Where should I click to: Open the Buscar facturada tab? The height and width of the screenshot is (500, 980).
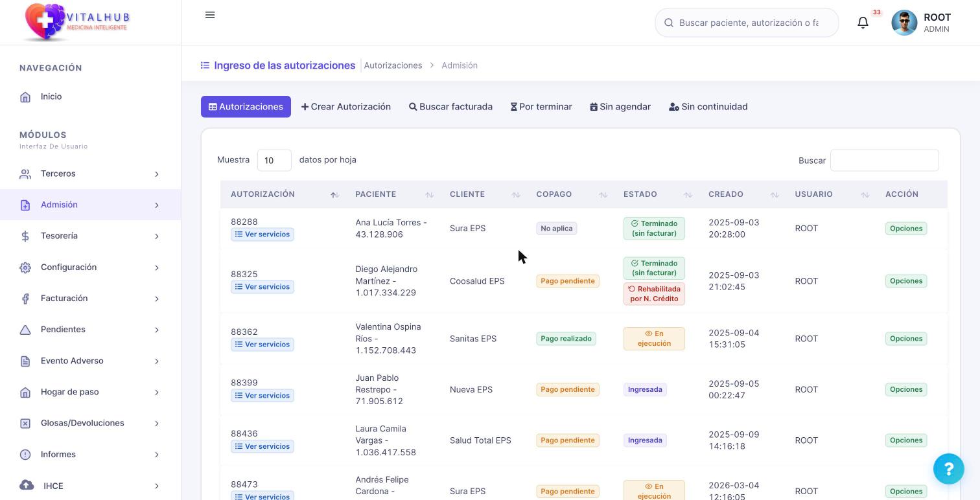click(450, 107)
